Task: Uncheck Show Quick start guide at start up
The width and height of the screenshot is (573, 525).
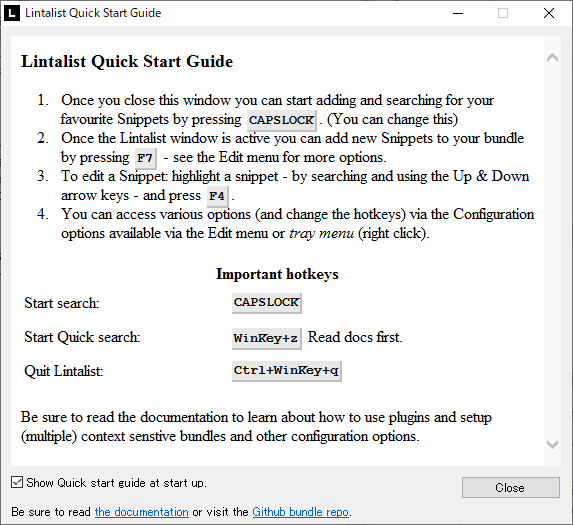Action: pyautogui.click(x=17, y=482)
